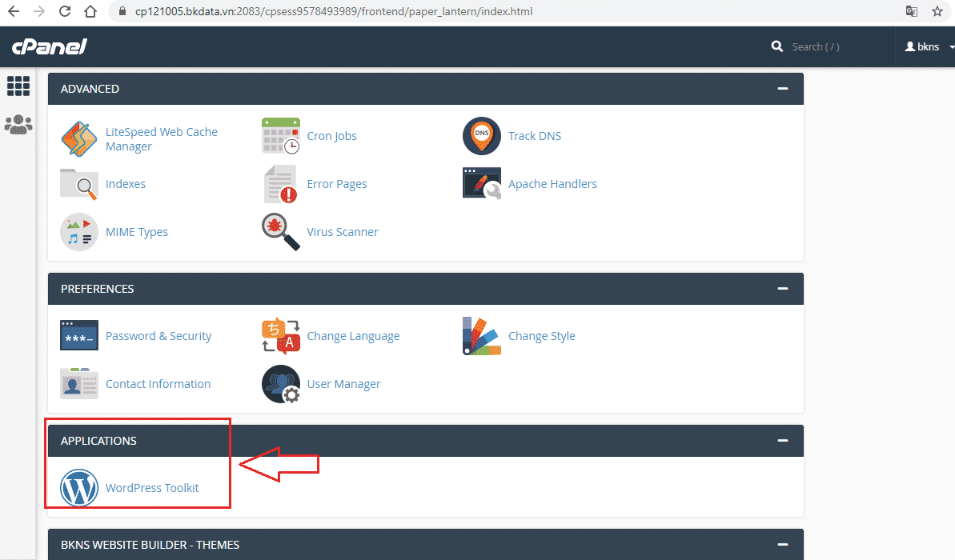Open LiteSpeed Web Cache Manager link

point(162,138)
